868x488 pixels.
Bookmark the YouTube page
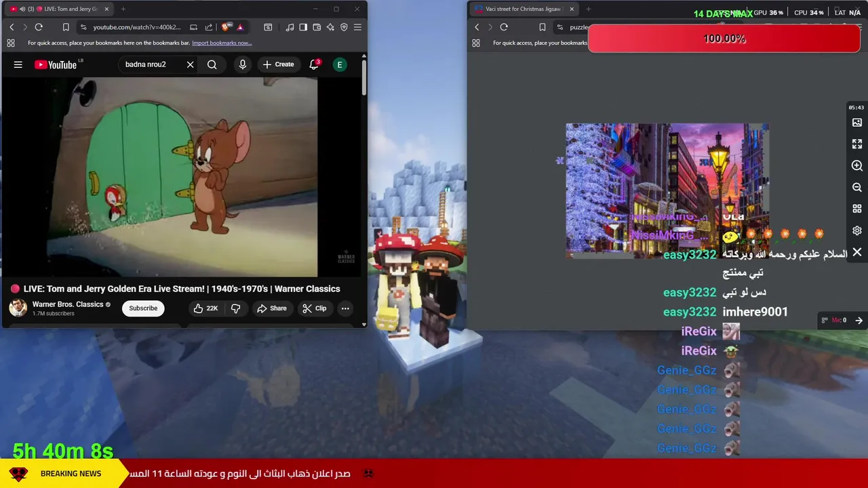coord(66,27)
